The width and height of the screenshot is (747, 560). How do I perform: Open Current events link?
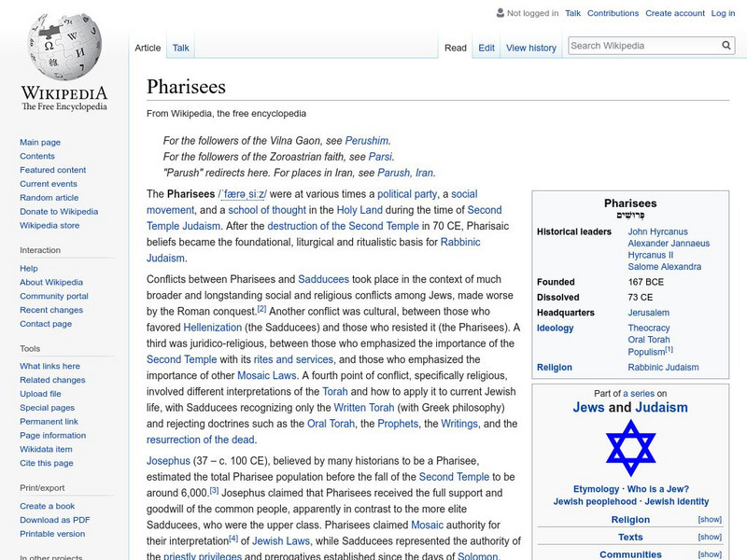[x=49, y=184]
